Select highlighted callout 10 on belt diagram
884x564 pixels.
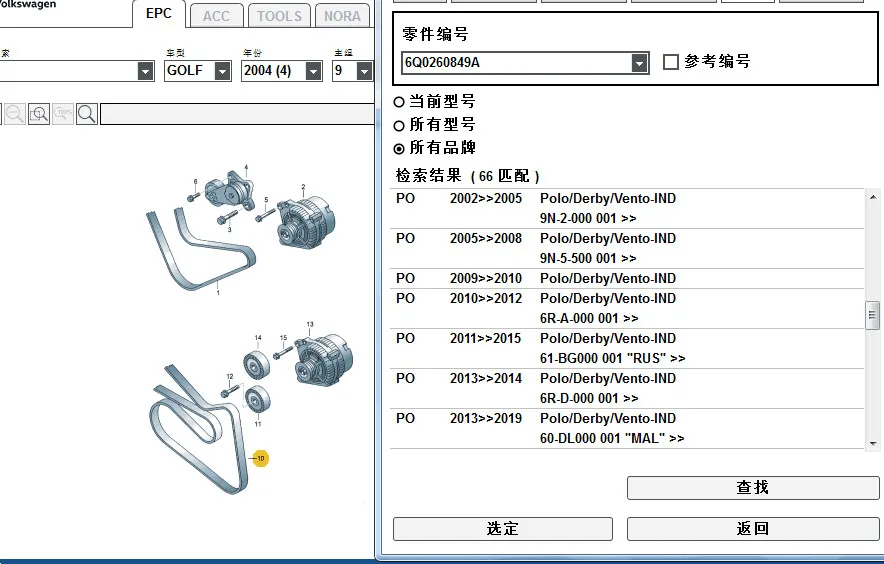[x=260, y=458]
